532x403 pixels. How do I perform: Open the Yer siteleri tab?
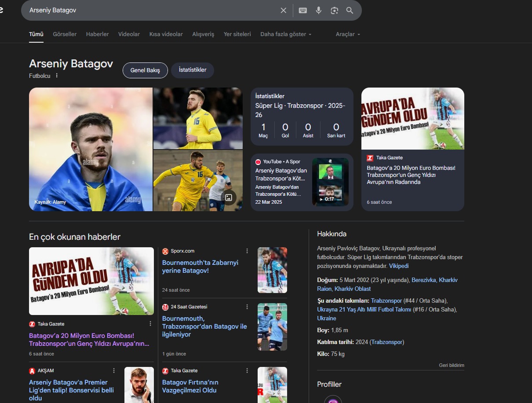pyautogui.click(x=237, y=34)
